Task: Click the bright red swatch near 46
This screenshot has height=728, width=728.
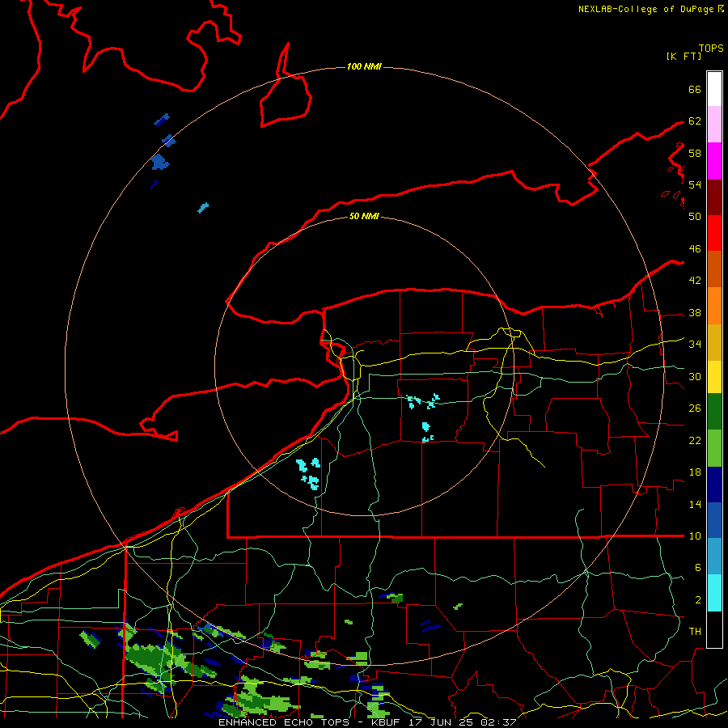Action: click(x=714, y=233)
